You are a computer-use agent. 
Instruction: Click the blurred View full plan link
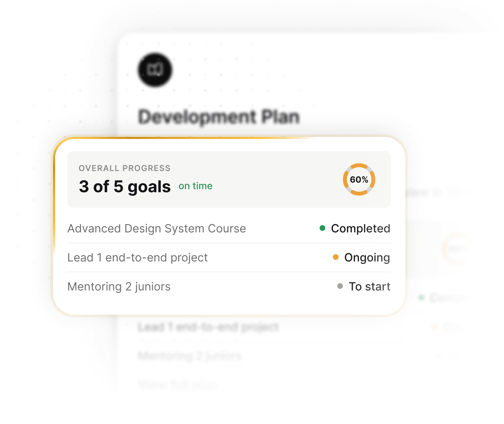tap(178, 385)
